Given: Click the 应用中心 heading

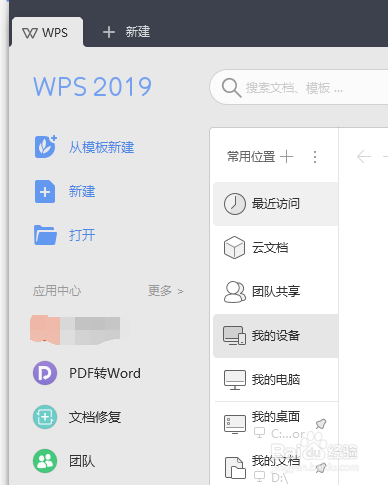Looking at the screenshot, I should pos(57,291).
